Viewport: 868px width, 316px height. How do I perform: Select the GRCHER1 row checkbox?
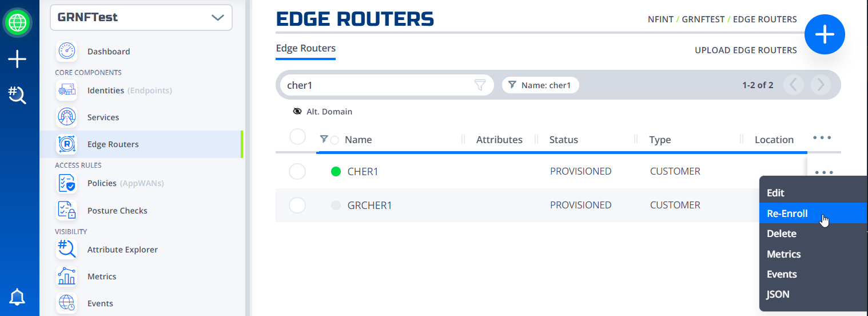pyautogui.click(x=297, y=205)
